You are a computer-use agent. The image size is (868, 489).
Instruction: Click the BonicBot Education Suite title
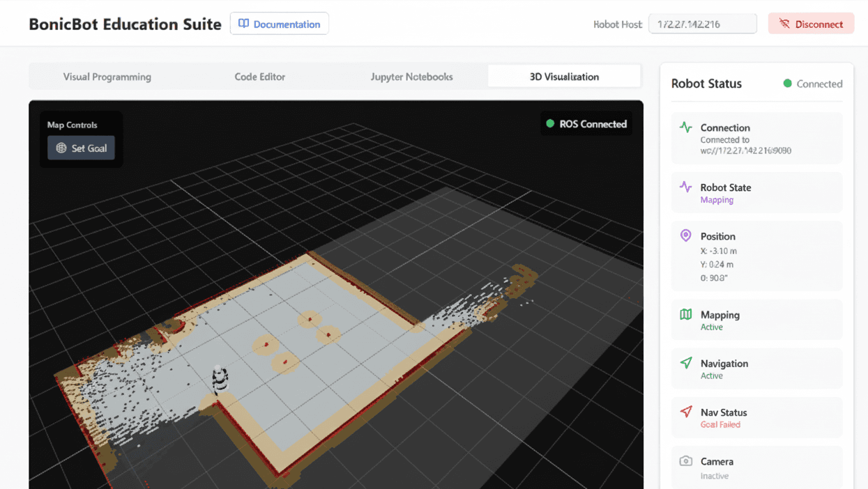tap(125, 24)
